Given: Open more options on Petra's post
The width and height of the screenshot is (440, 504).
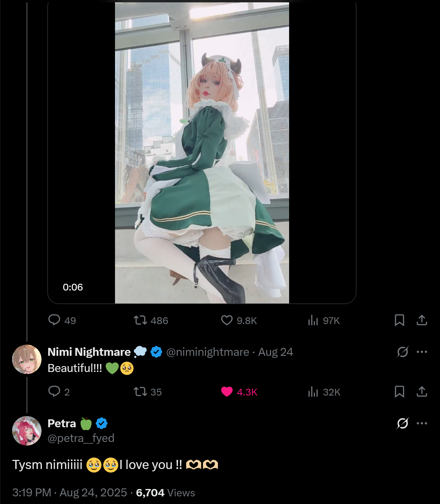Looking at the screenshot, I should click(x=422, y=423).
